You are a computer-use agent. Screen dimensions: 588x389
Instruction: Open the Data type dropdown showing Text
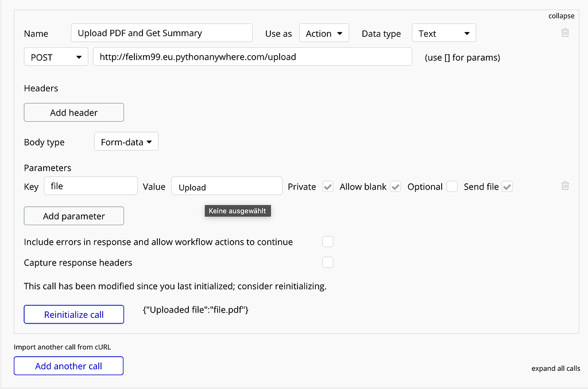[x=443, y=33]
